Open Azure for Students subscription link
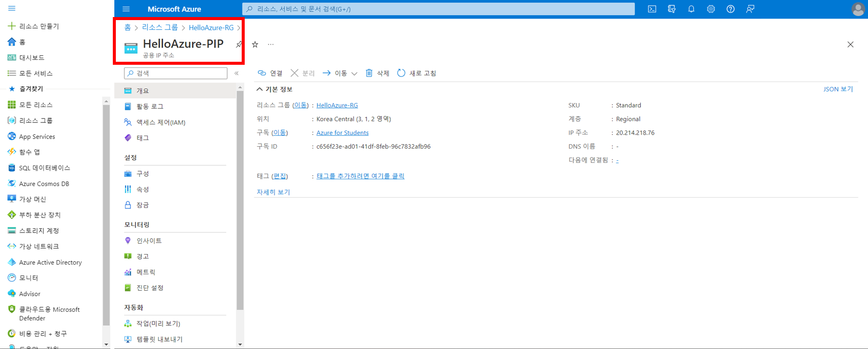The image size is (868, 349). [342, 133]
